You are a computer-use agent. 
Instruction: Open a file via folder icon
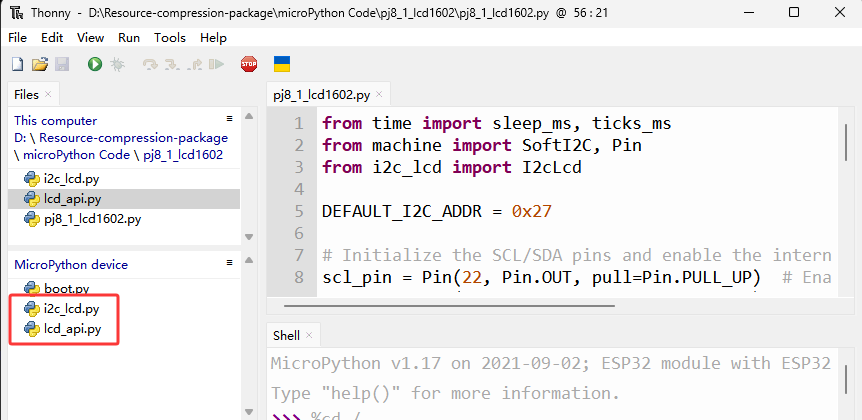pyautogui.click(x=40, y=64)
